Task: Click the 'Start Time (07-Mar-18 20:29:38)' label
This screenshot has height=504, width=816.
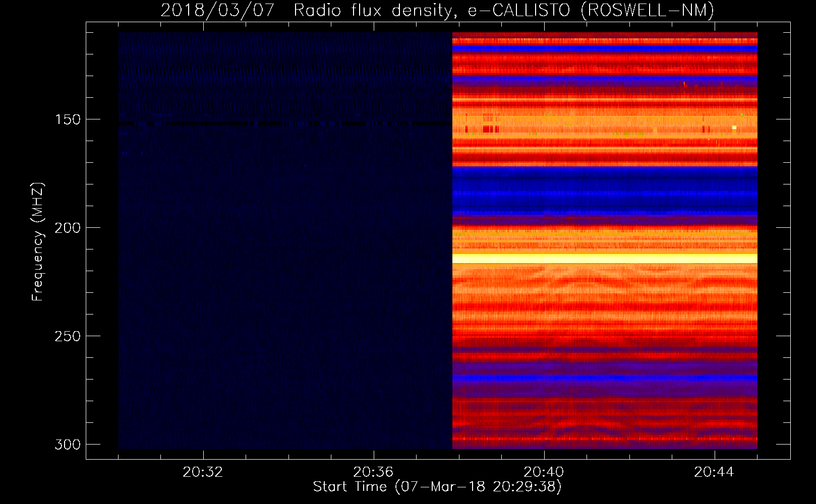Action: click(x=437, y=486)
